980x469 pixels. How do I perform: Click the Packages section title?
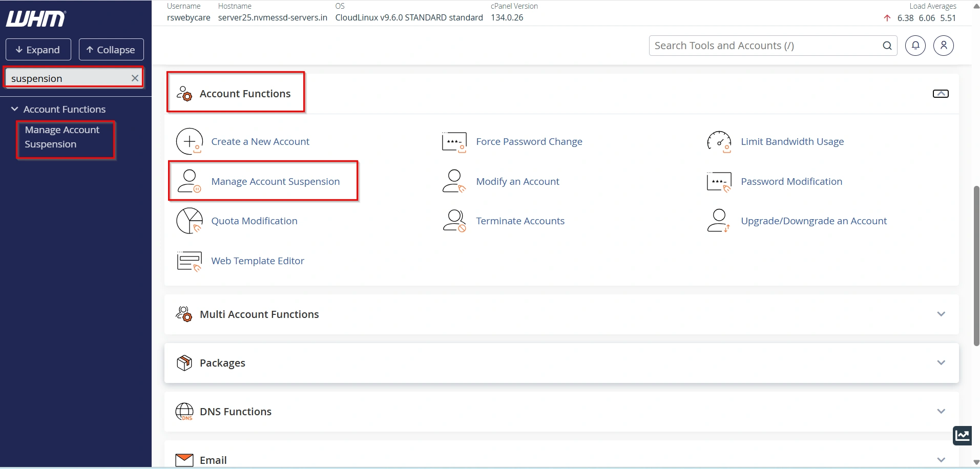[x=222, y=363]
